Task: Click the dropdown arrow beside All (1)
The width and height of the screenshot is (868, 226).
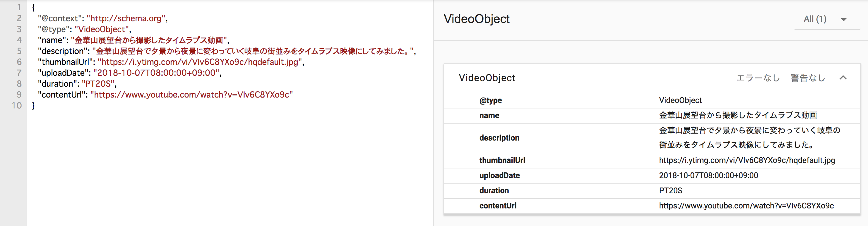Action: (x=843, y=19)
